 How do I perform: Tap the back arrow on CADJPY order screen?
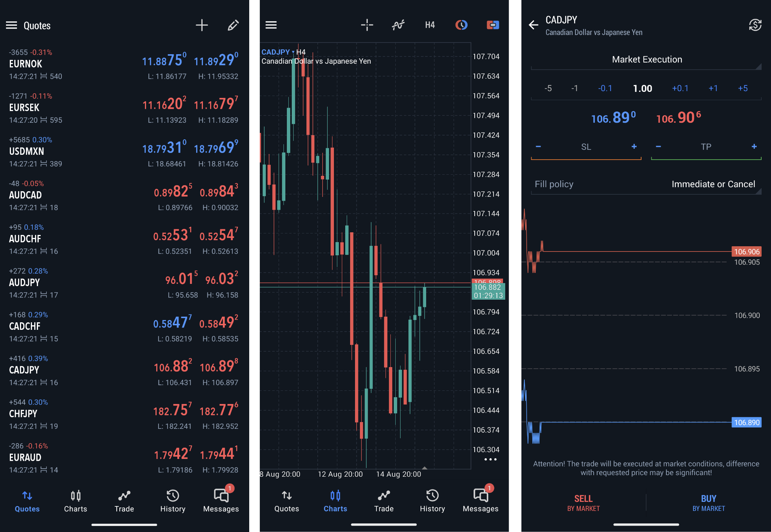click(533, 25)
